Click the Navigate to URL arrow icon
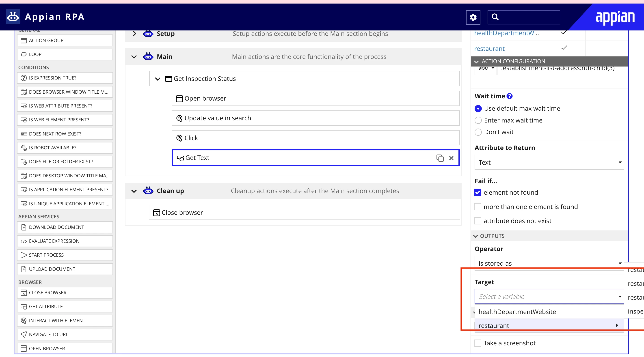The height and width of the screenshot is (357, 644). click(x=24, y=334)
